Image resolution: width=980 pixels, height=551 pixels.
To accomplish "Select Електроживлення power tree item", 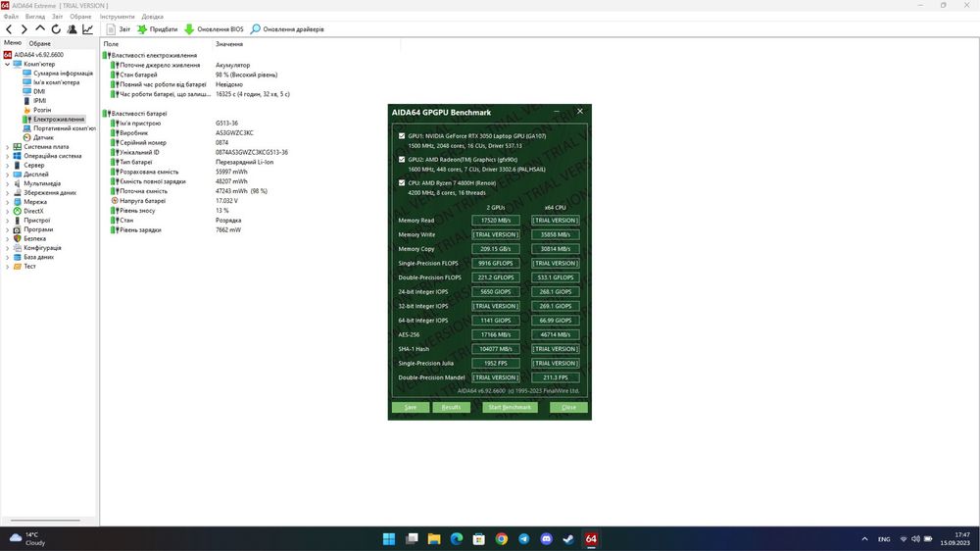I will [58, 120].
